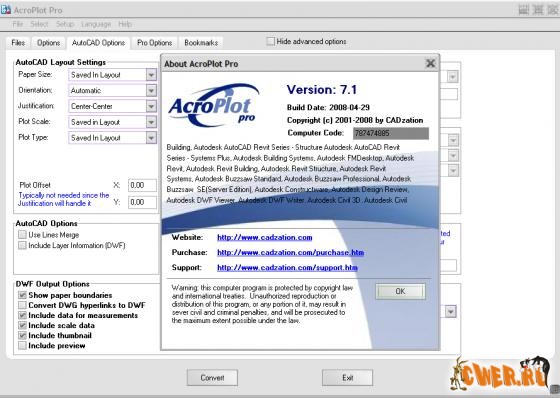
Task: Click the Plot Offset X input field
Action: tap(142, 185)
